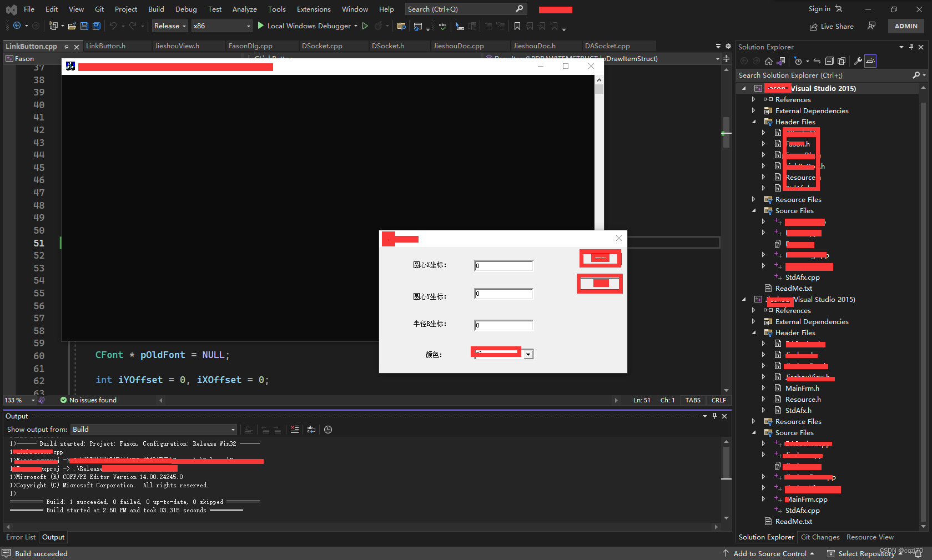Click Local Windows Debugger button label
Screen dimensions: 932x560
(309, 26)
